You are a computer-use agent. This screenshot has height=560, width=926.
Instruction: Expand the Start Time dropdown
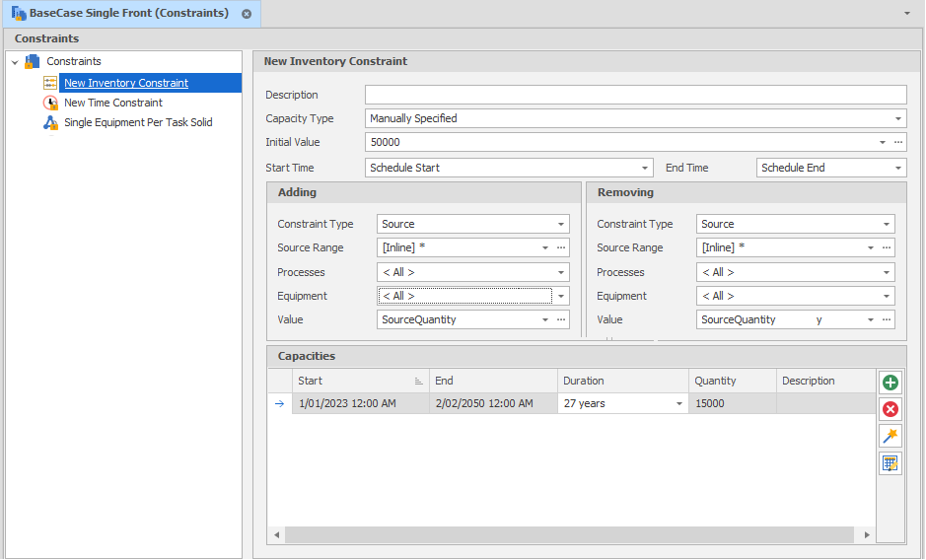645,169
